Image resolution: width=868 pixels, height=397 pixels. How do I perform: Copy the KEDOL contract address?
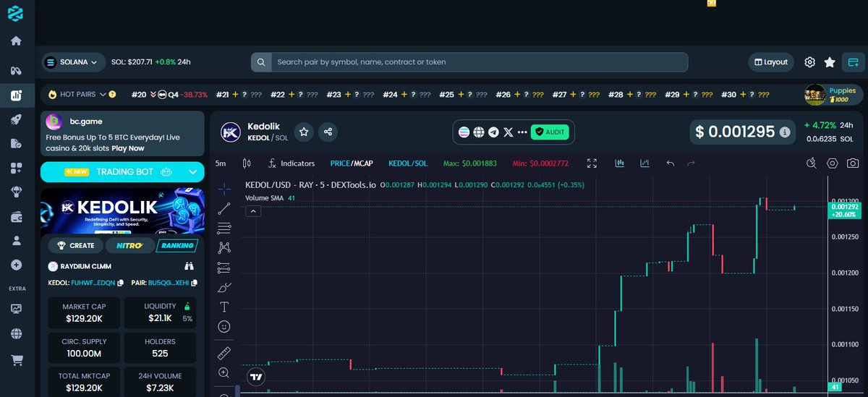click(121, 283)
